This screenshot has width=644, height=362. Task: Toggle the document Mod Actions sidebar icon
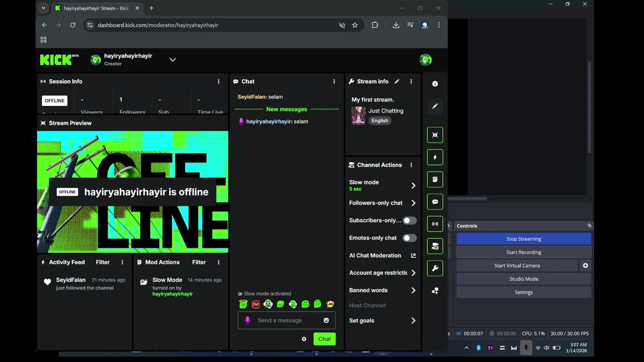(435, 179)
